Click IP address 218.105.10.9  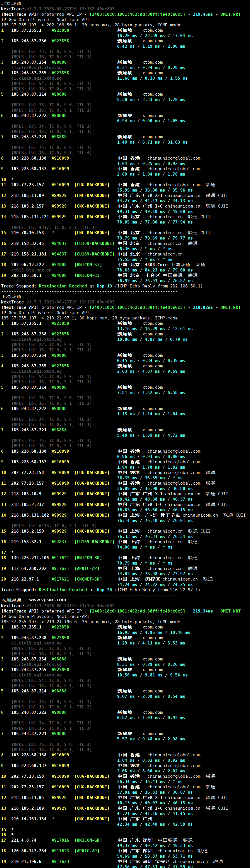click(26, 494)
